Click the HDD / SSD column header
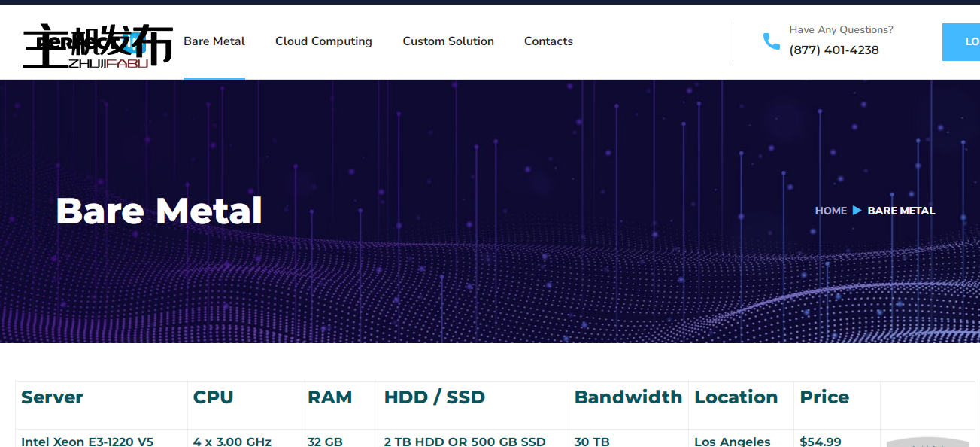The width and height of the screenshot is (980, 447). (434, 397)
